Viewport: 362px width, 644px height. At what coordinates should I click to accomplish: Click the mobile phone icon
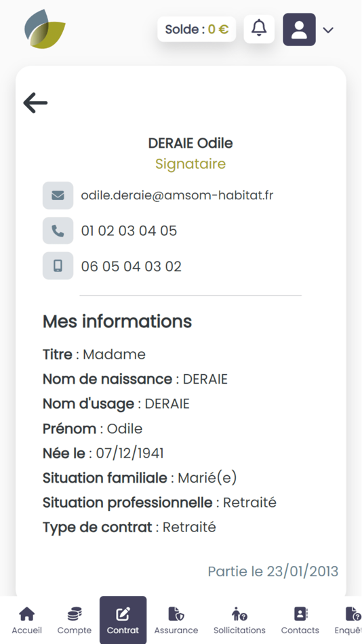[58, 266]
